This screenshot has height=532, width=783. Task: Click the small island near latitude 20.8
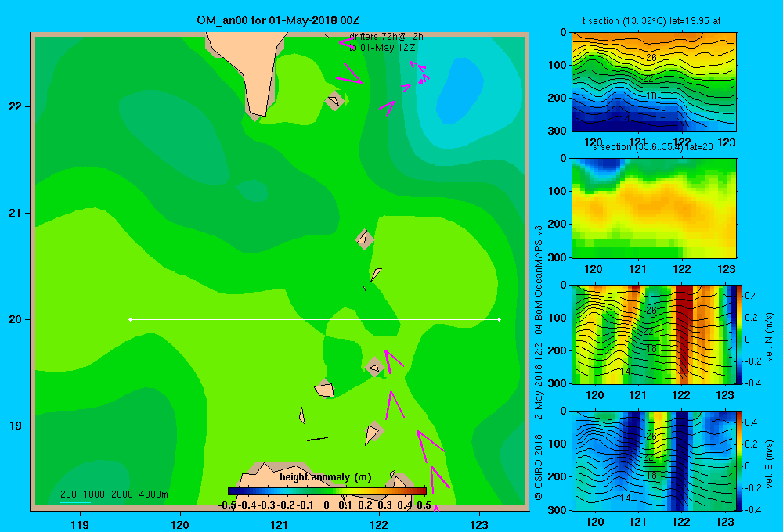(x=364, y=239)
